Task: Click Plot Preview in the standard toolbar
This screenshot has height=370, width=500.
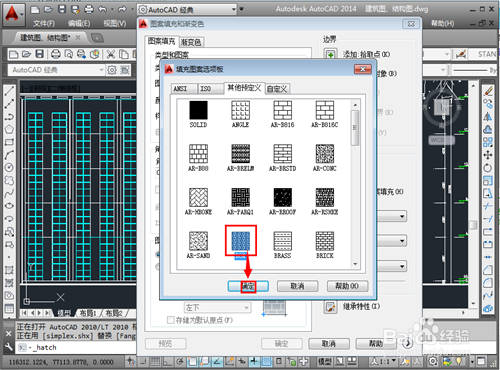Action: point(69,54)
